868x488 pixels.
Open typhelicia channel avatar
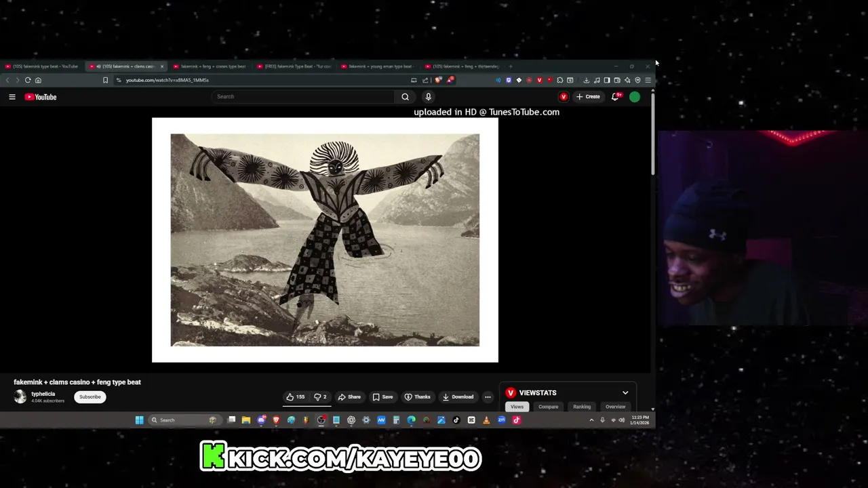20,397
